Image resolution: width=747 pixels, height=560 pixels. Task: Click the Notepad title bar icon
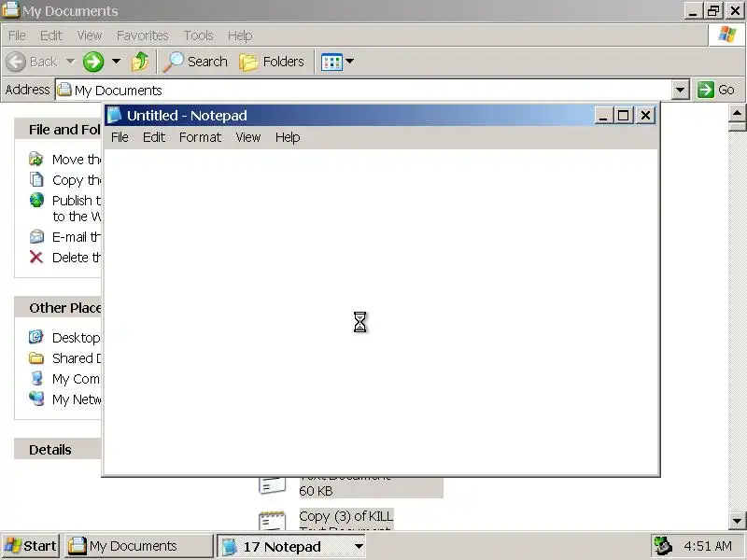(114, 115)
